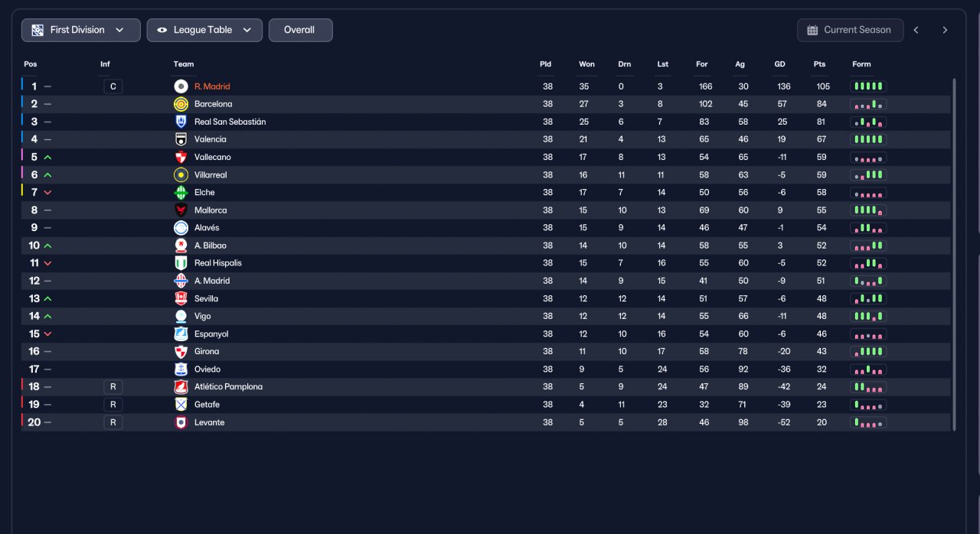The width and height of the screenshot is (980, 534).
Task: Sort table by the Pts column header
Action: click(820, 64)
